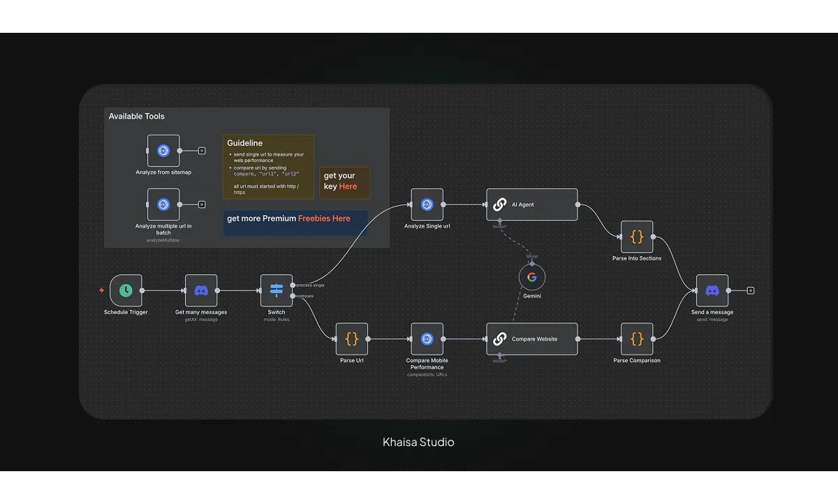Screen dimensions: 838x504
Task: Open the Parse Into Sections code node
Action: click(637, 237)
